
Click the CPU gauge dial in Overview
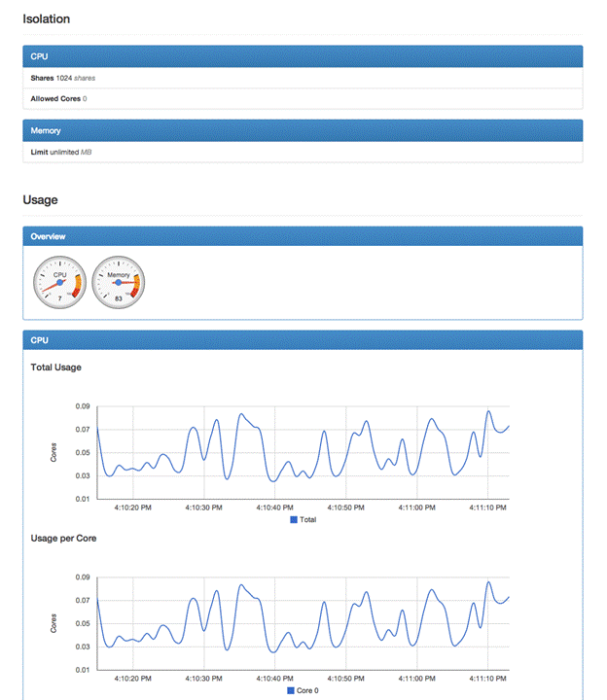(x=59, y=283)
